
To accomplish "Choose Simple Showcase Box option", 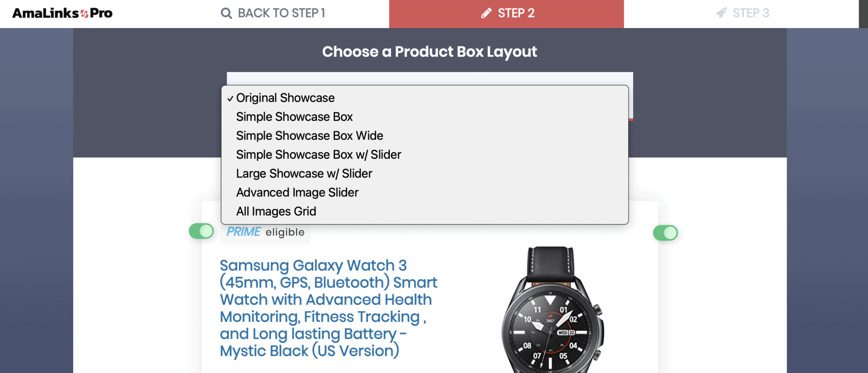I will pos(294,117).
